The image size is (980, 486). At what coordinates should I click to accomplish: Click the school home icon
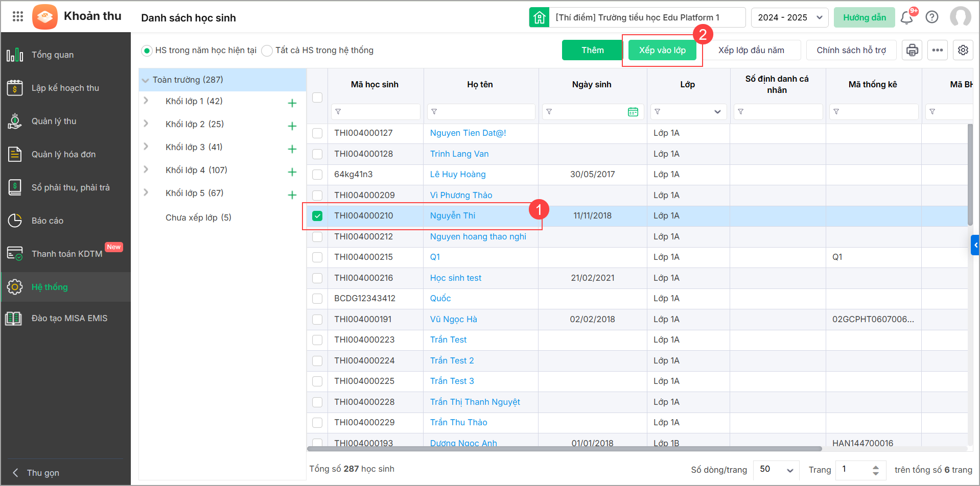(539, 17)
